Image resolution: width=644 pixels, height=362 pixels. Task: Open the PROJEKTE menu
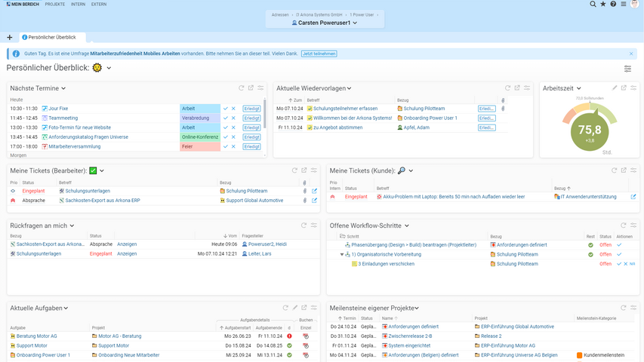click(x=54, y=5)
